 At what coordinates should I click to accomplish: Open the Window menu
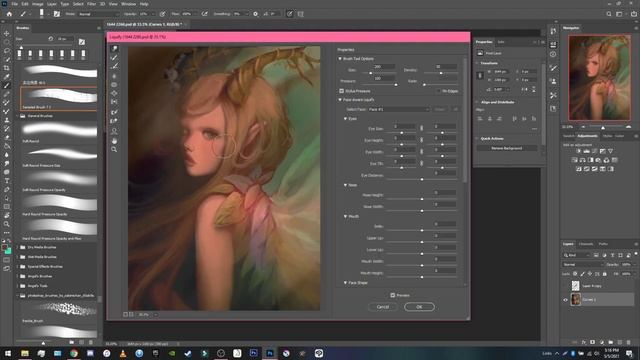click(x=128, y=4)
